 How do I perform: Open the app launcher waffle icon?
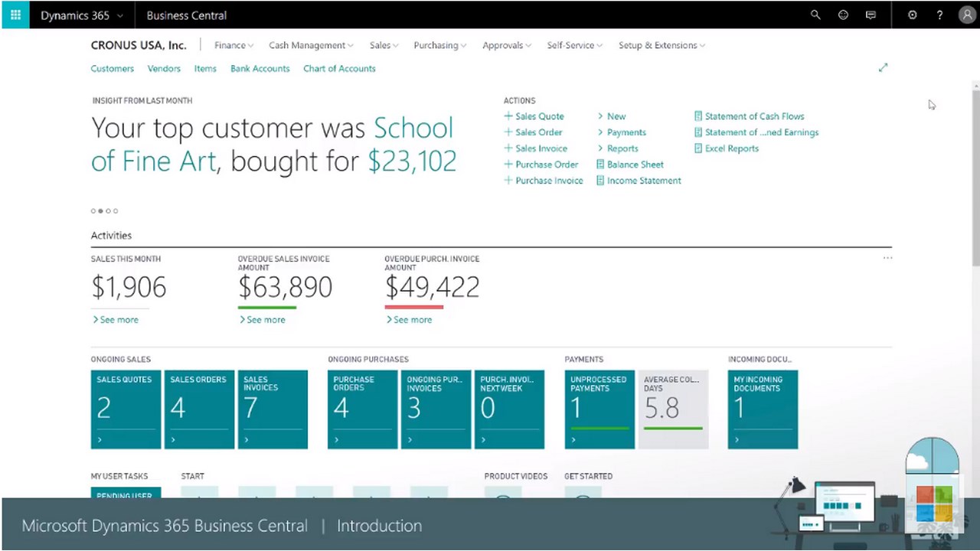(x=15, y=15)
